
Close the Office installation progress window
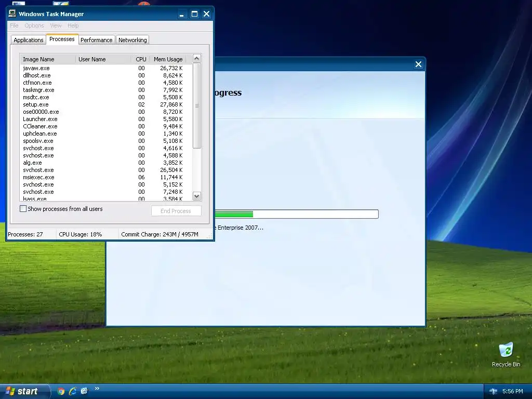[418, 64]
